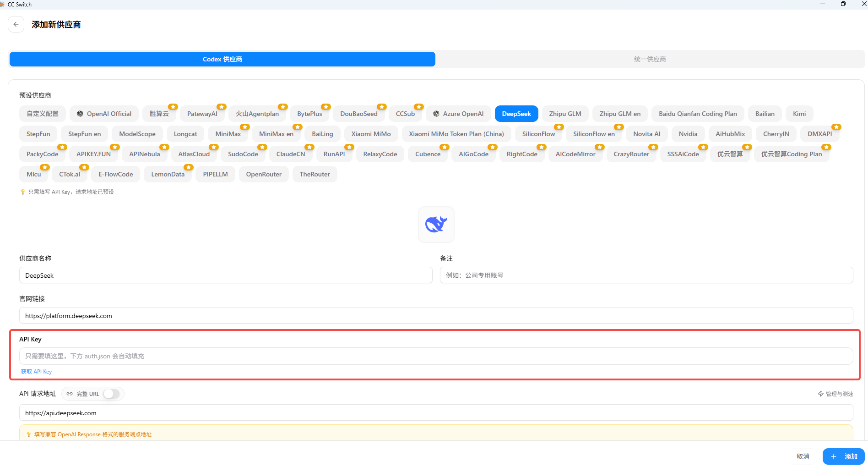
Task: Open the 获取 API Key link
Action: click(36, 372)
